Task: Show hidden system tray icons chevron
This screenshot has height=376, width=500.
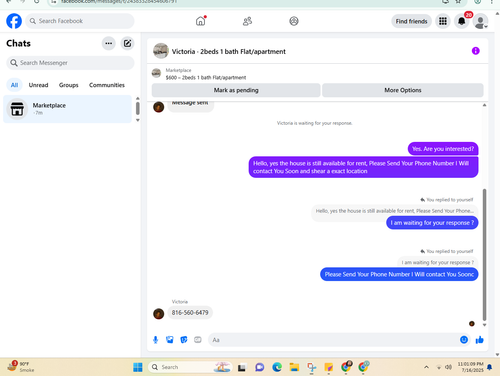Action: click(x=426, y=367)
